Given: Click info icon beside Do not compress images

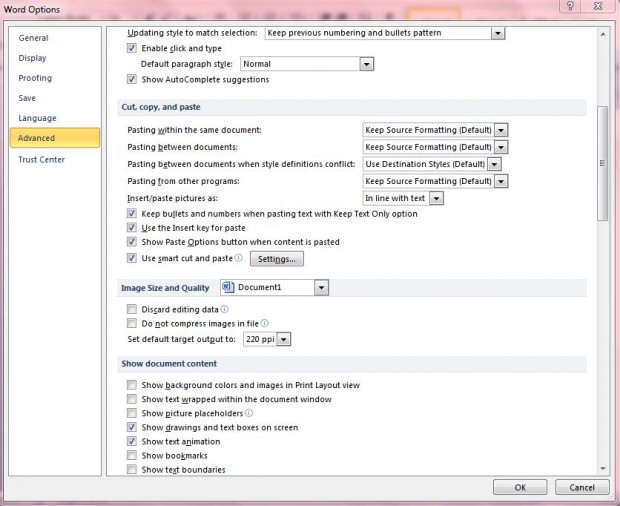Looking at the screenshot, I should point(265,323).
